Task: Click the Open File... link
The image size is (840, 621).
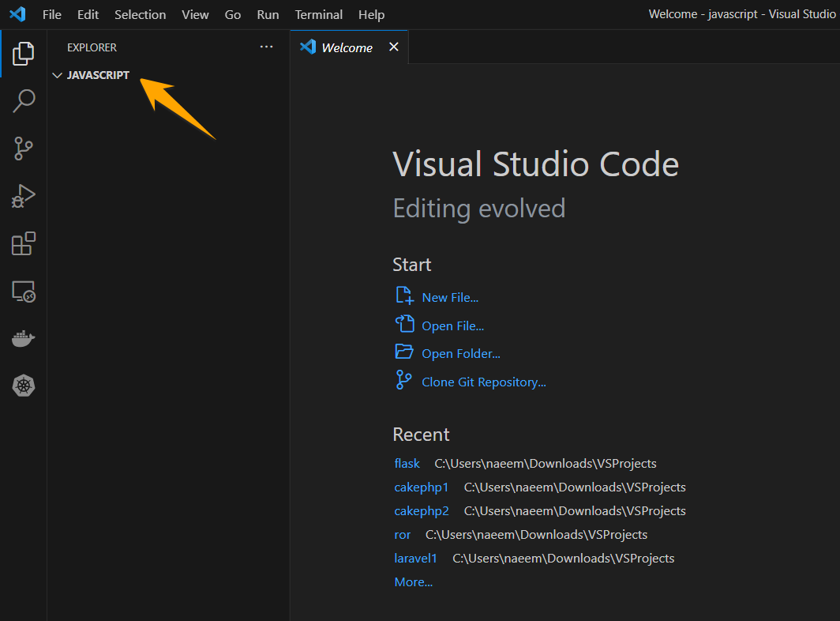Action: [452, 326]
